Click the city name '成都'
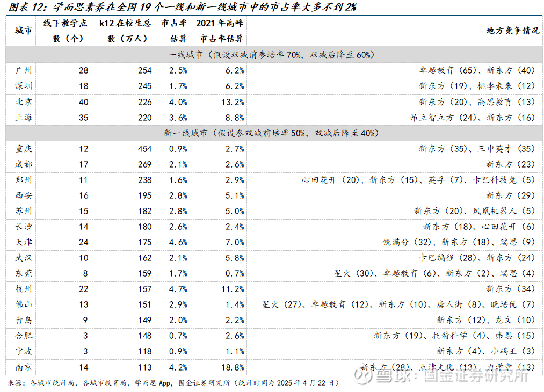 click(24, 164)
